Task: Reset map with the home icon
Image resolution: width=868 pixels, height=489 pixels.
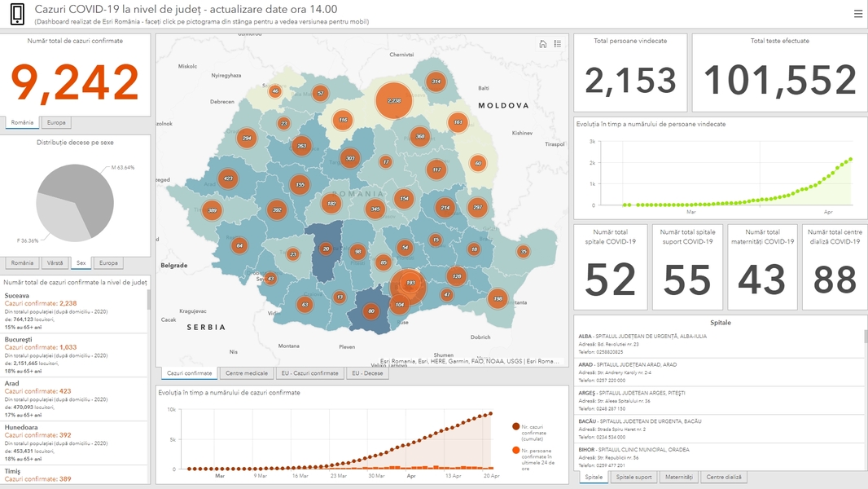Action: pos(543,44)
